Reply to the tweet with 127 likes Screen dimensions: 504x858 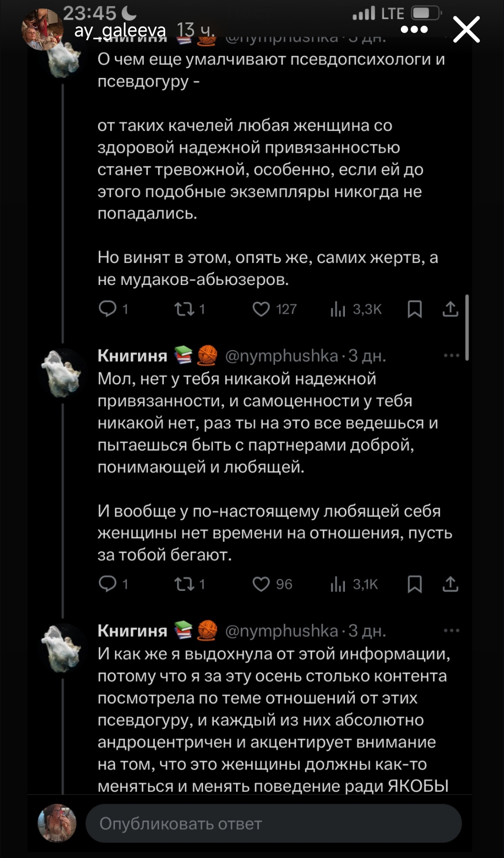click(108, 309)
